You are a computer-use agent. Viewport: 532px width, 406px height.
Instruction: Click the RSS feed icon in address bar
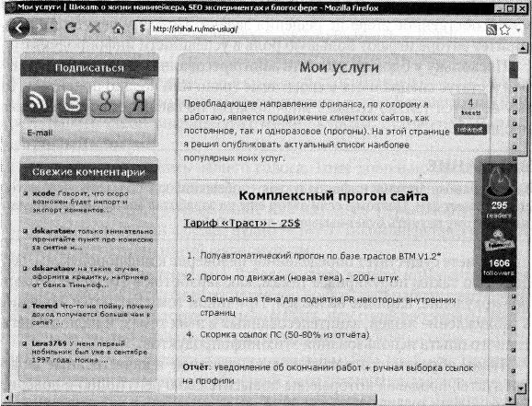(492, 29)
